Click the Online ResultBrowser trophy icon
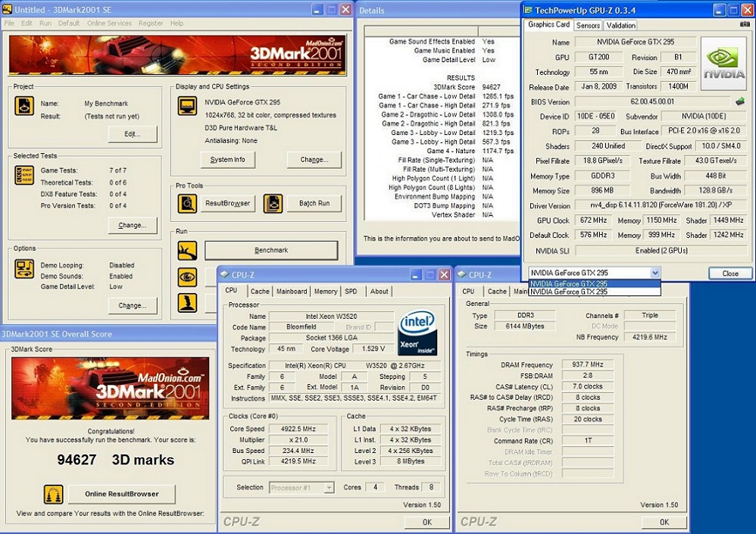This screenshot has width=756, height=534. point(54,494)
